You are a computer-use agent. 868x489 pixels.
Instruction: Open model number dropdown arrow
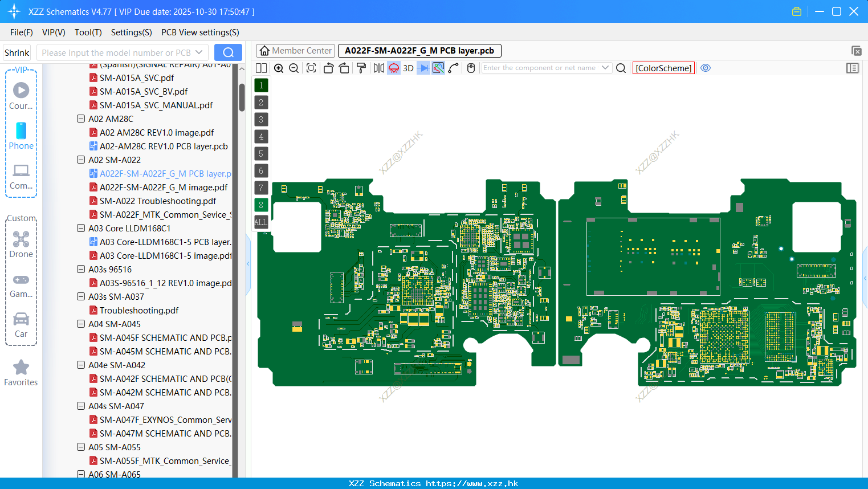click(199, 52)
